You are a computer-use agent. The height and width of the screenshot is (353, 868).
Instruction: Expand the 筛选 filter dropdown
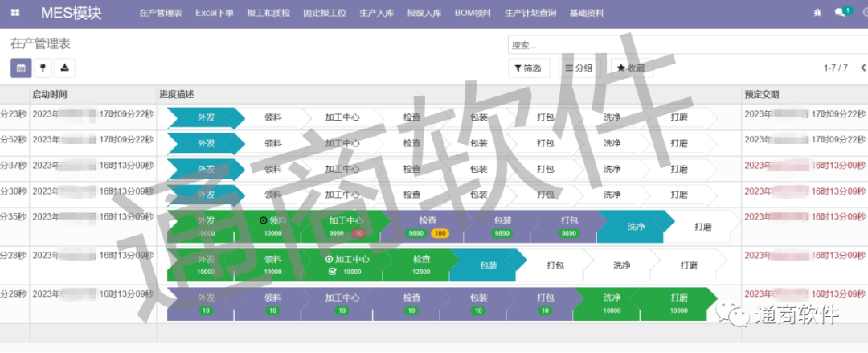point(529,69)
